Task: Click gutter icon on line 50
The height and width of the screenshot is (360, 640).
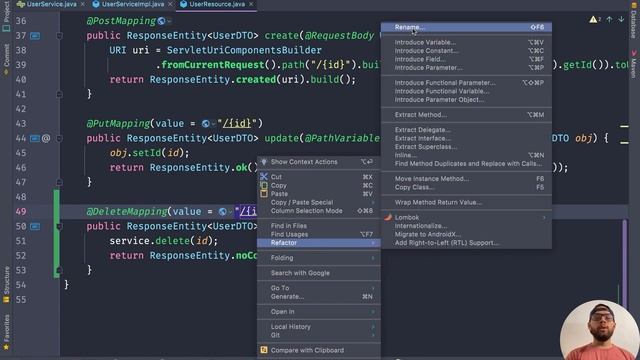Action: click(x=36, y=226)
